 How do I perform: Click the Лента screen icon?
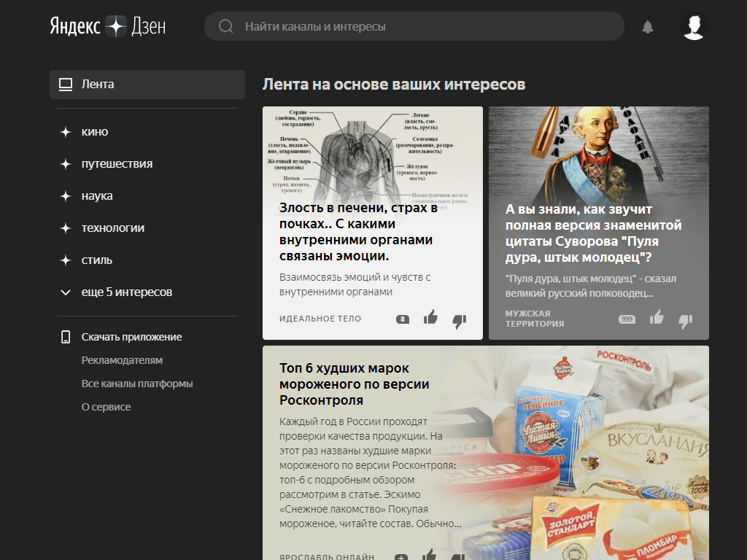pyautogui.click(x=66, y=85)
